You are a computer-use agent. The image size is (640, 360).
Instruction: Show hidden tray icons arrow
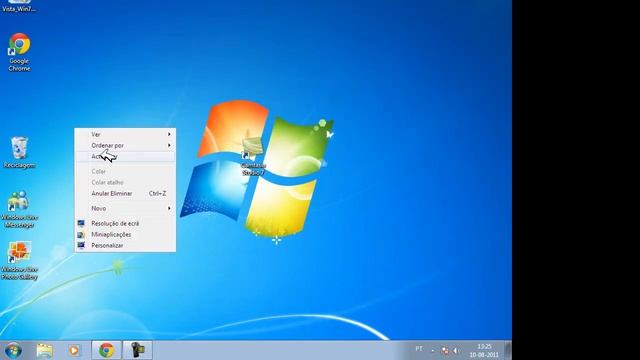coord(433,351)
